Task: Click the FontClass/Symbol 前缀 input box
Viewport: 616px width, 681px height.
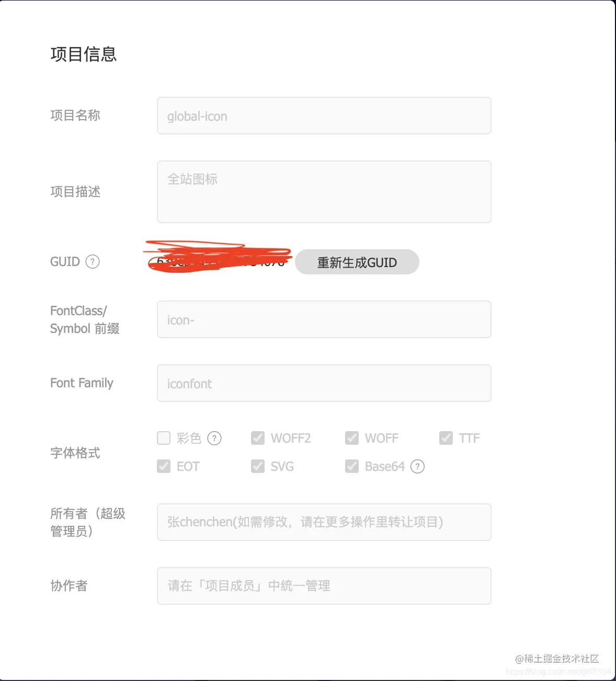Action: coord(324,319)
